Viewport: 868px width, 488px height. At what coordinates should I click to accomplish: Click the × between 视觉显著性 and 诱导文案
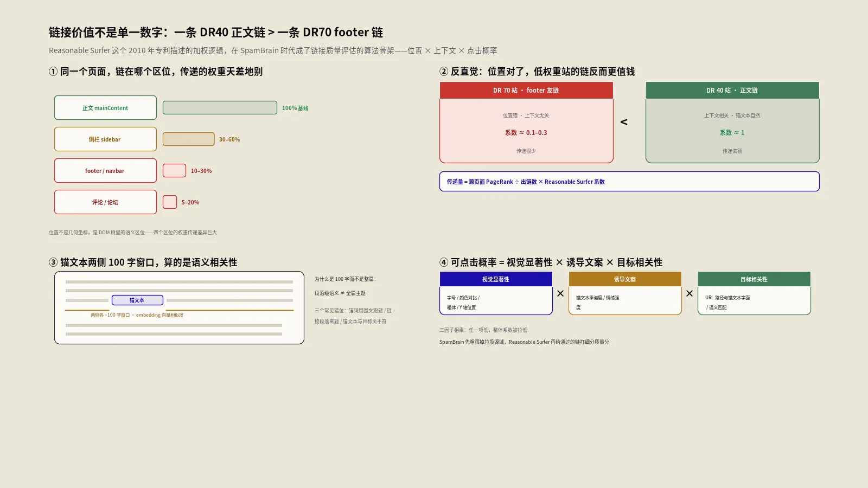tap(560, 293)
